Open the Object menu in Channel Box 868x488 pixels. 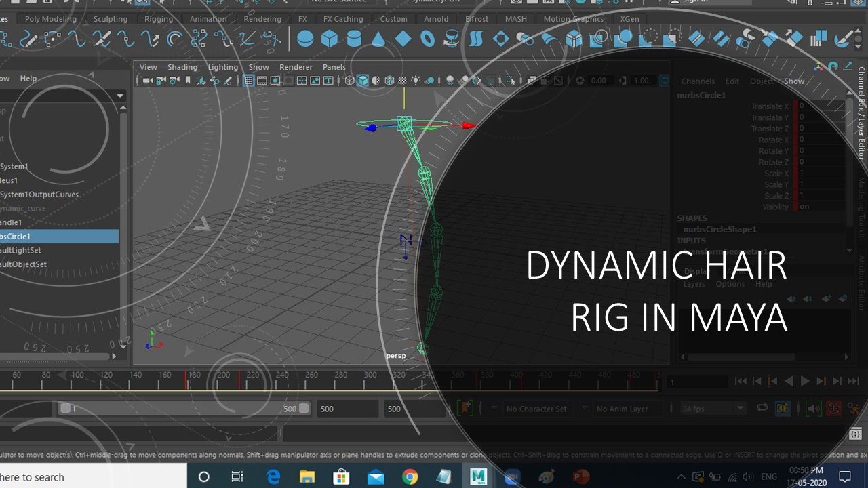(762, 81)
